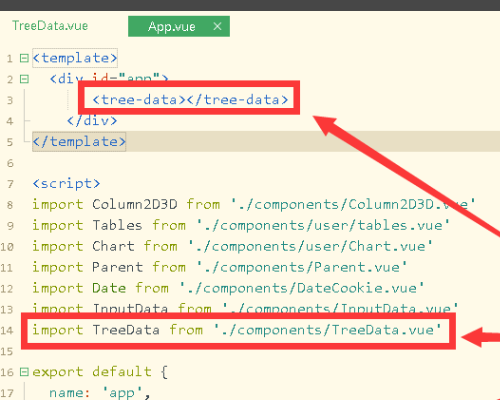
Task: Click the TreeData import identifier on line 14
Action: point(126,330)
